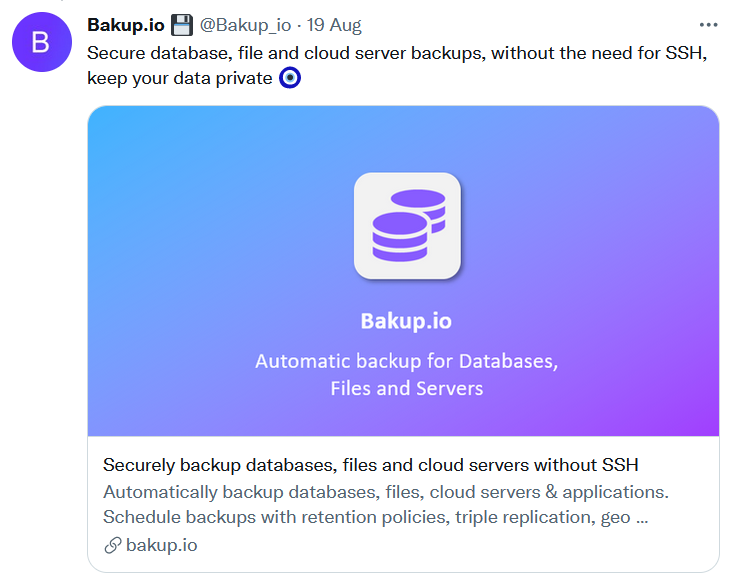Open the link card preview image
Viewport: 735px width, 585px height.
[x=403, y=271]
